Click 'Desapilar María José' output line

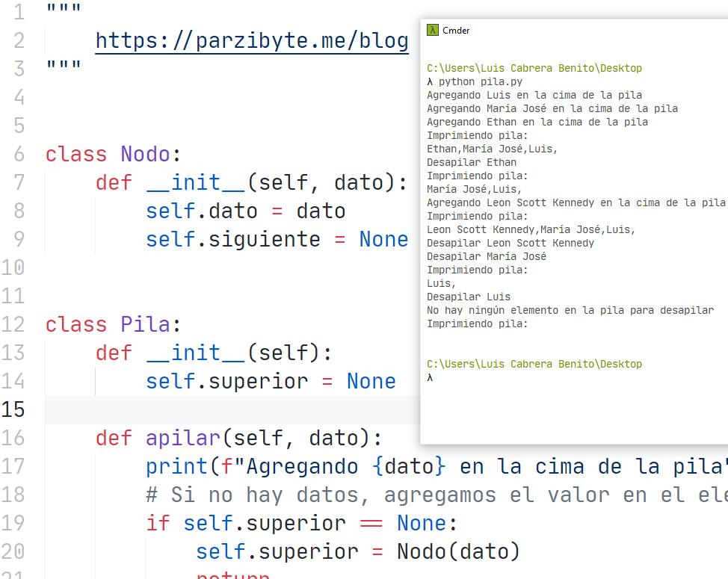coord(487,256)
